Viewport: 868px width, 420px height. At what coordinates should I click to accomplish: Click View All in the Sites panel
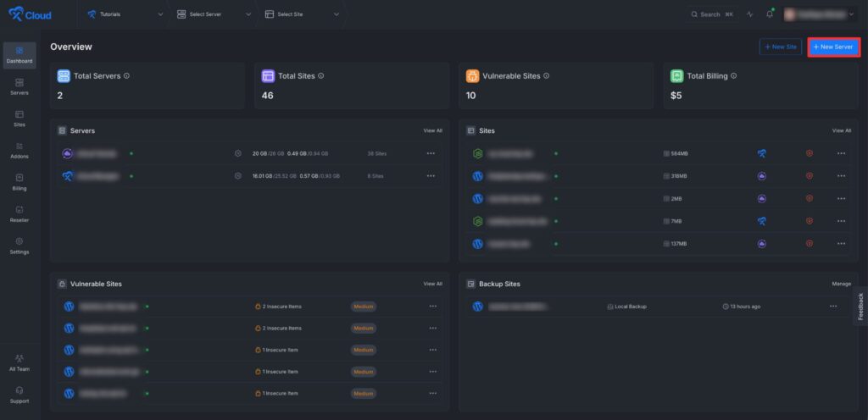click(x=842, y=131)
